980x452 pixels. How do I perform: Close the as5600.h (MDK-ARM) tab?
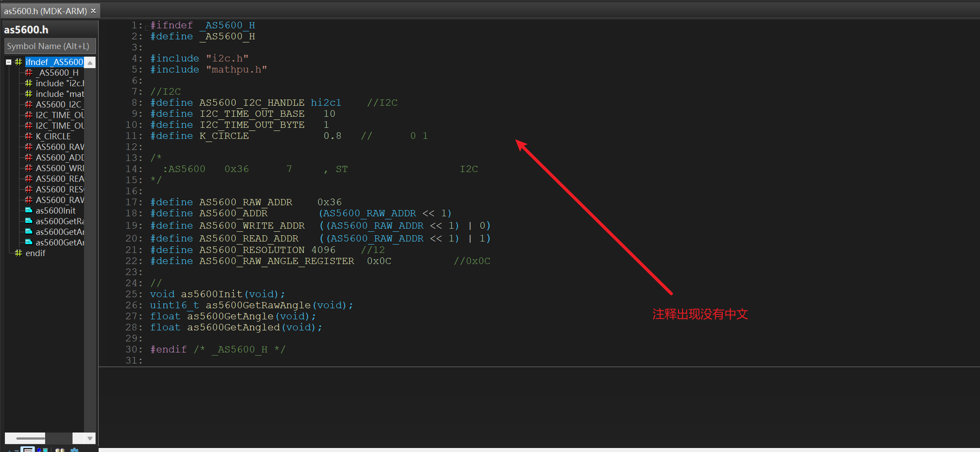click(x=93, y=11)
